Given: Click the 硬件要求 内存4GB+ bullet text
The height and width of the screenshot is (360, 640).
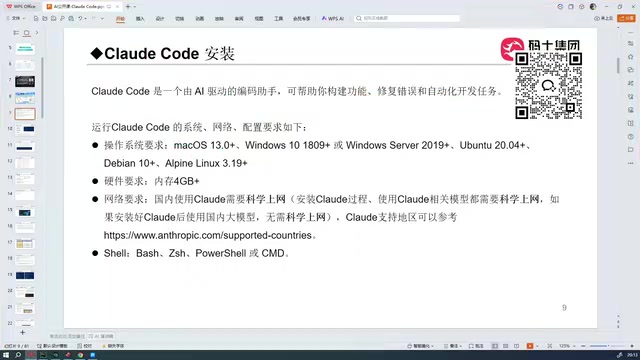Looking at the screenshot, I should pyautogui.click(x=151, y=181).
